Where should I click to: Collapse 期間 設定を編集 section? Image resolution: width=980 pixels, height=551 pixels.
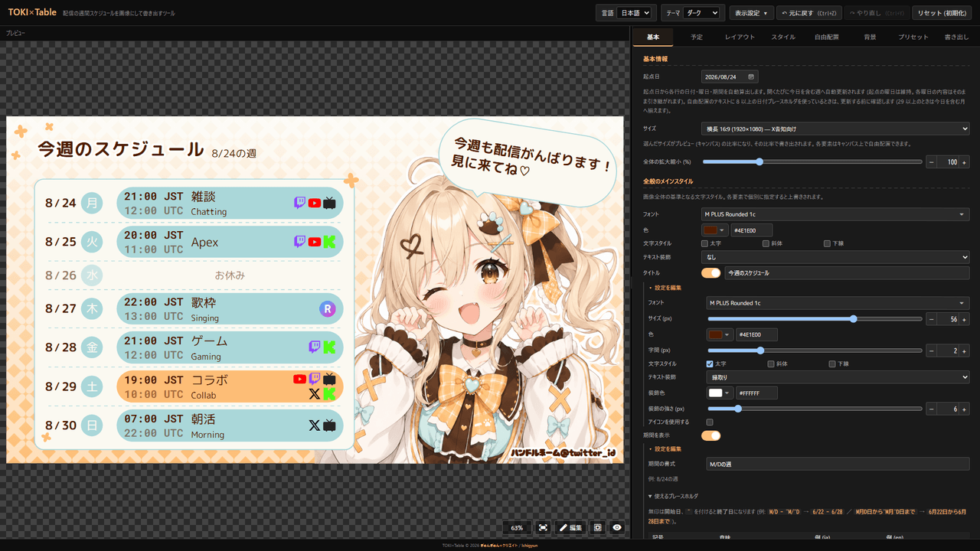click(665, 449)
